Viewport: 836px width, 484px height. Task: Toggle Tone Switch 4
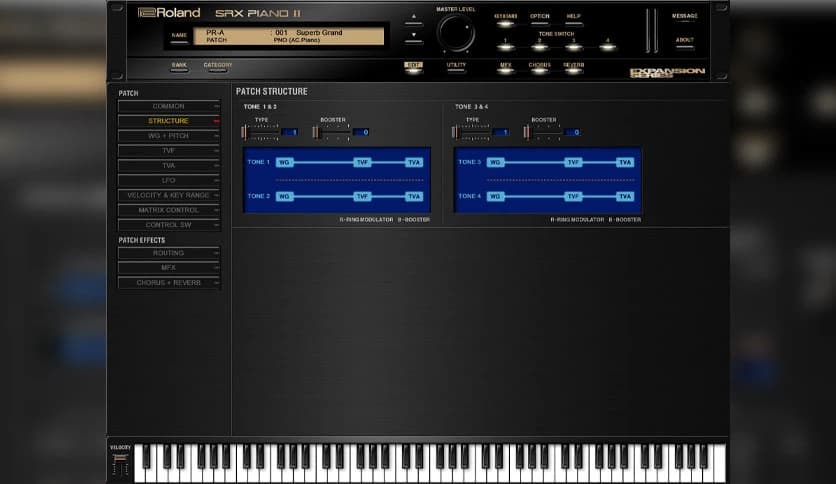coord(607,45)
